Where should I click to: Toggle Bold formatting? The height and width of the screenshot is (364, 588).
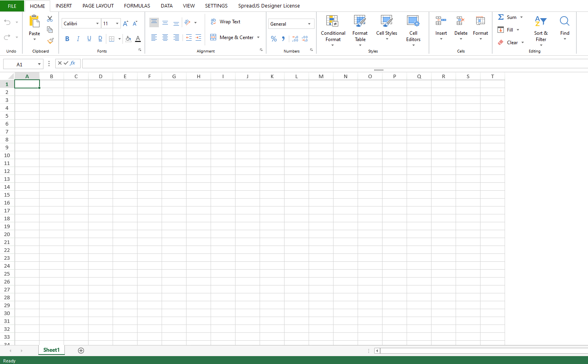click(x=67, y=39)
